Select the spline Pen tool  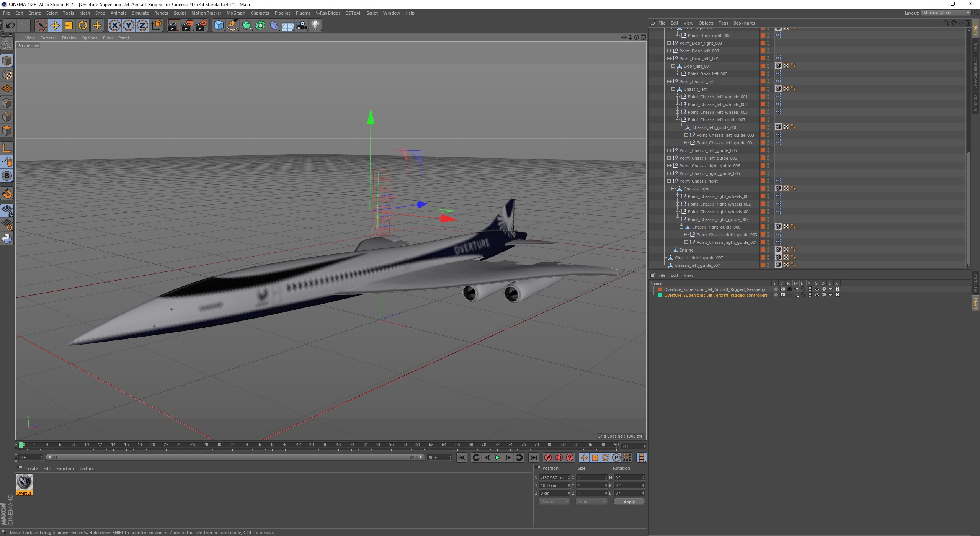click(x=232, y=26)
